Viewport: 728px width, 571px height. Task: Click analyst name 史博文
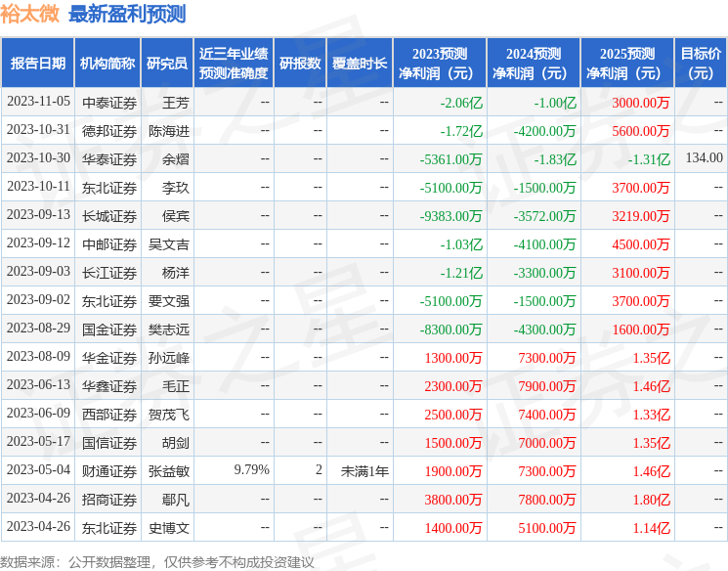(x=168, y=528)
